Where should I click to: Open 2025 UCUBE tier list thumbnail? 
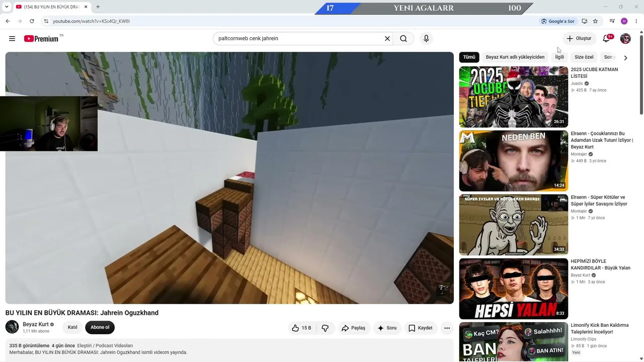point(513,97)
